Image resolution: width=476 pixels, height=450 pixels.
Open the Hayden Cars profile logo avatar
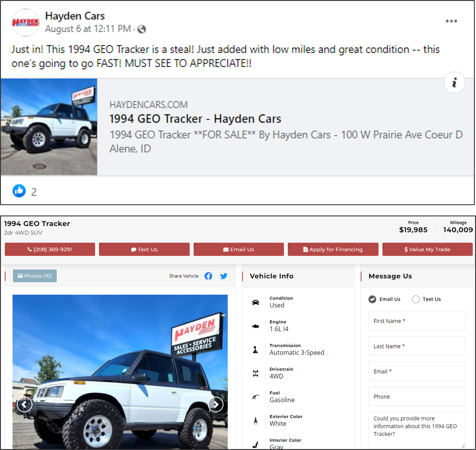click(26, 23)
